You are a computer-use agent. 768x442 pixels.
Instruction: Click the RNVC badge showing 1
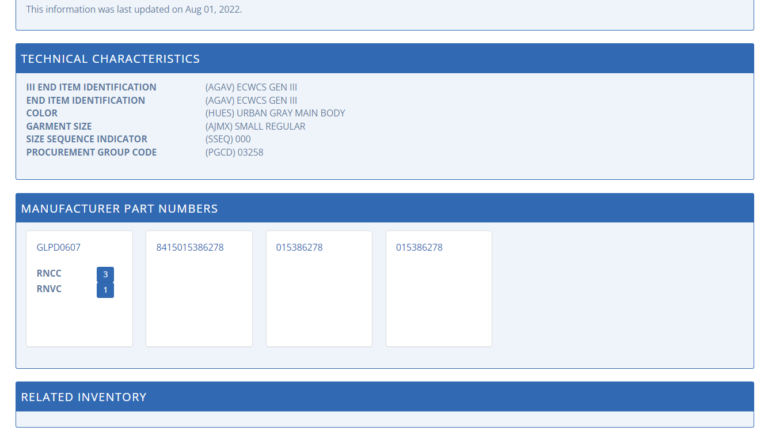105,290
